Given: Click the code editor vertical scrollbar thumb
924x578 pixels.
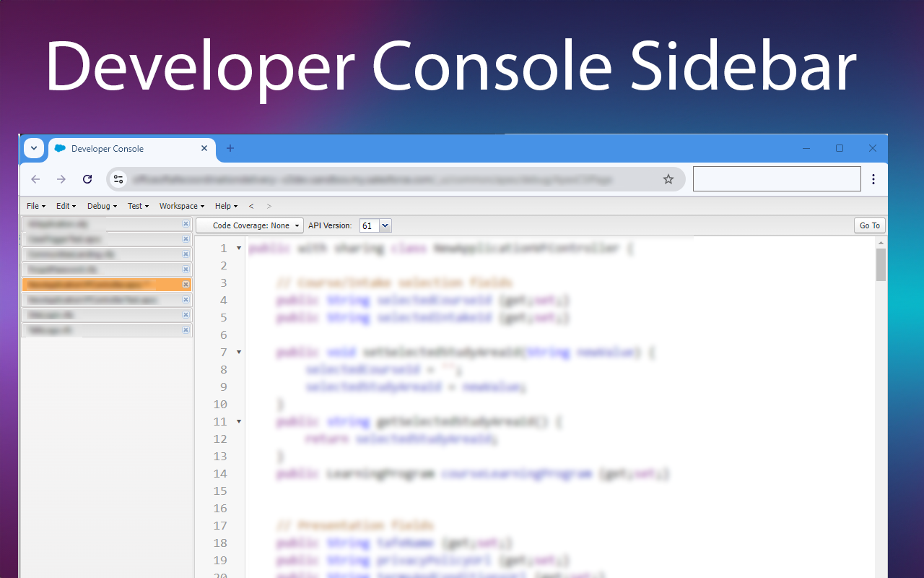Looking at the screenshot, I should tap(881, 264).
